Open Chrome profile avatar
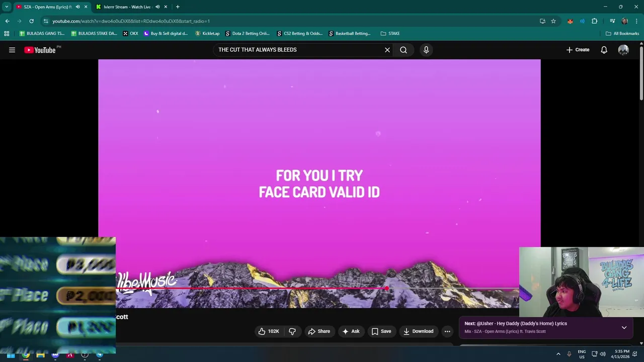 click(x=624, y=21)
